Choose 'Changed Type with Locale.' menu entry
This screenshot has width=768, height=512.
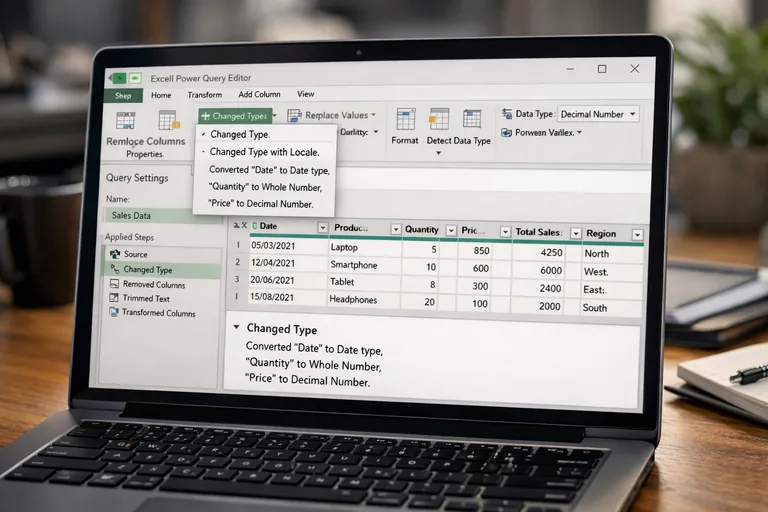point(265,152)
